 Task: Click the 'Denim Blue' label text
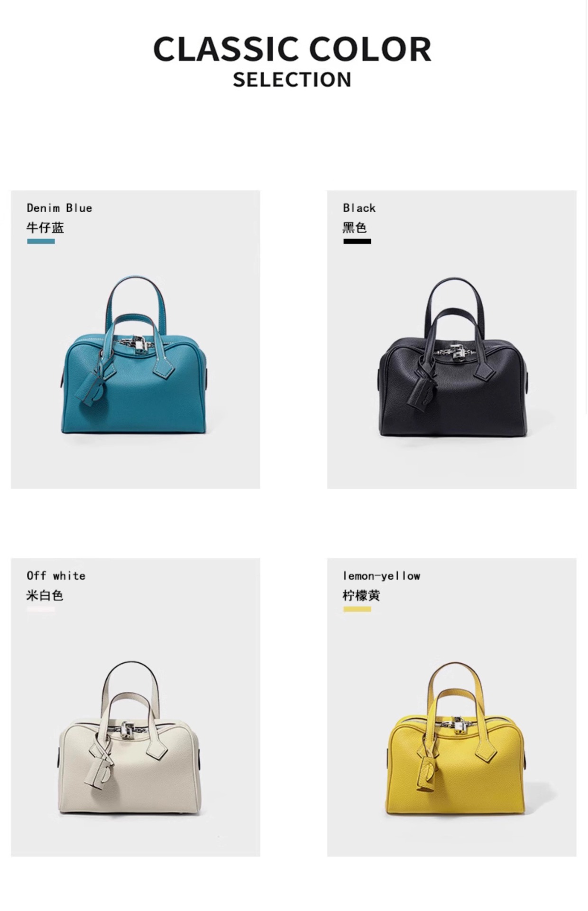click(x=59, y=208)
